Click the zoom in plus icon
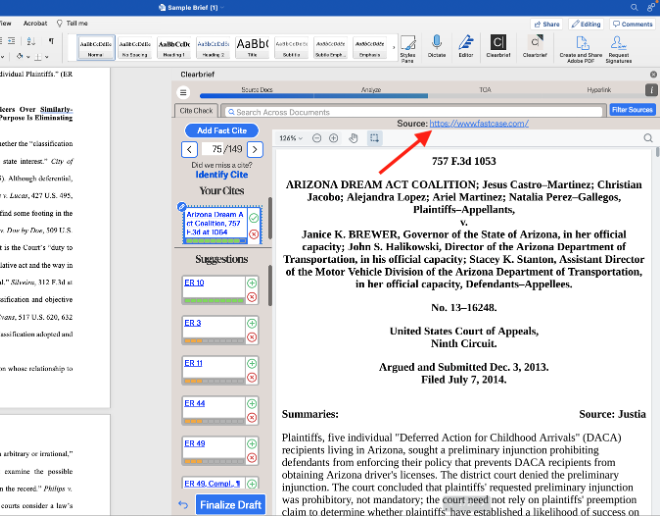The image size is (660, 516). 334,138
